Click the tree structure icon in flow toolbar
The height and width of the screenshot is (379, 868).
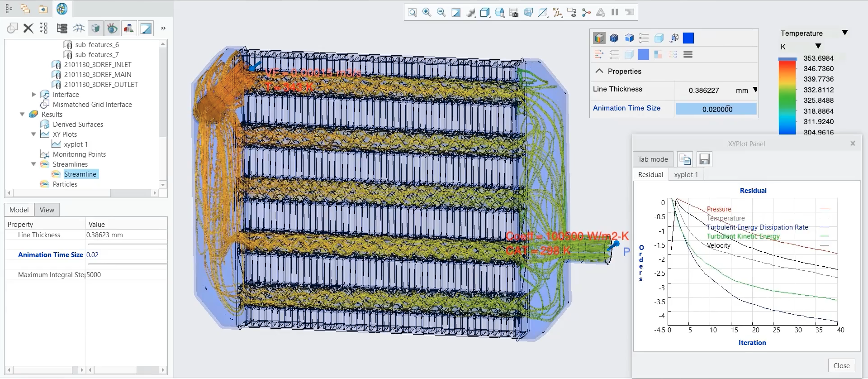coord(62,29)
